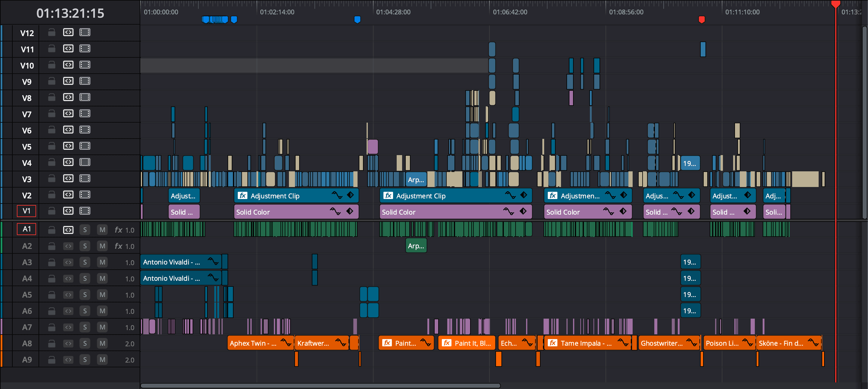This screenshot has height=389, width=868.
Task: Toggle auto track selector on A5
Action: [x=68, y=295]
